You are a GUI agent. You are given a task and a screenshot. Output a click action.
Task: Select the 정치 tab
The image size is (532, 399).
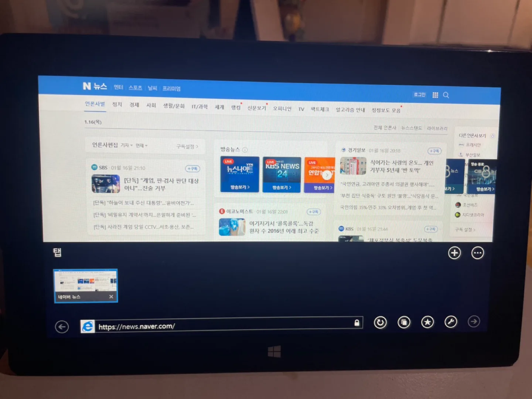117,105
